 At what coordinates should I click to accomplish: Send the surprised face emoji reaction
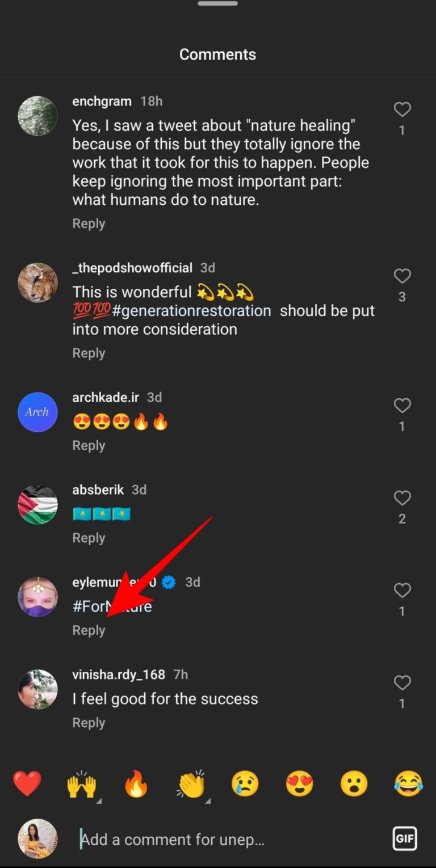coord(354,784)
